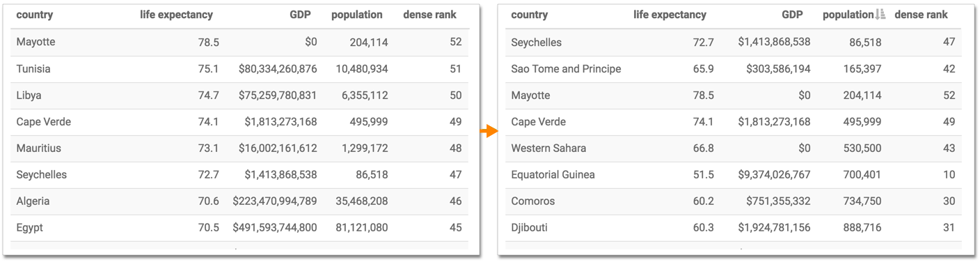This screenshot has width=980, height=262.
Task: Select the Libya row
Action: click(240, 95)
